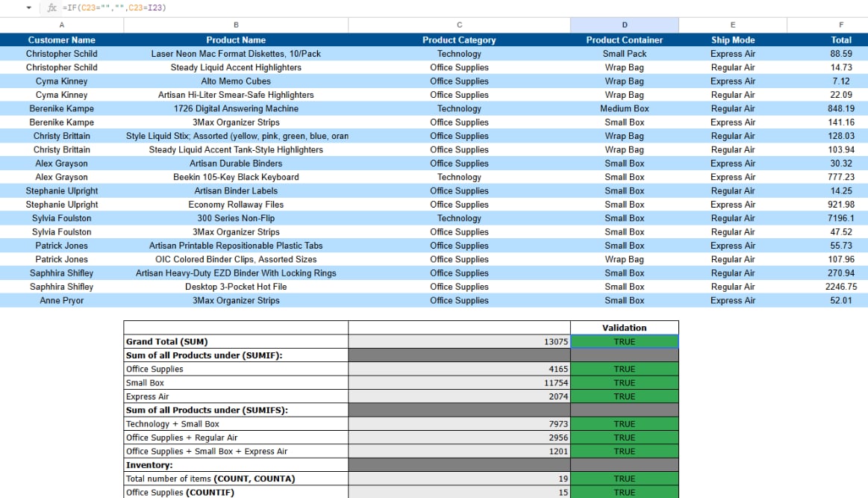Screen dimensions: 868x498
Task: Select column E header
Action: (733, 25)
